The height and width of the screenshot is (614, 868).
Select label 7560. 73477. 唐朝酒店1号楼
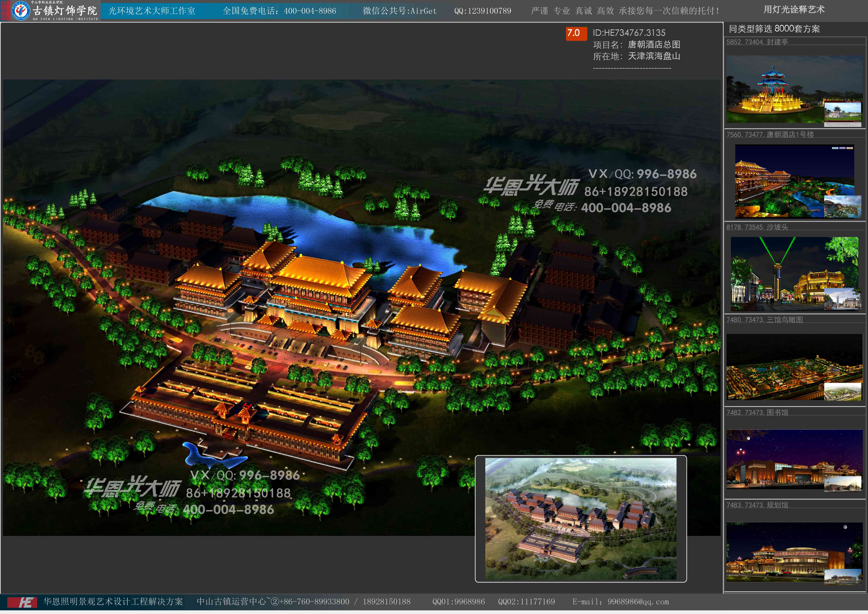(770, 135)
